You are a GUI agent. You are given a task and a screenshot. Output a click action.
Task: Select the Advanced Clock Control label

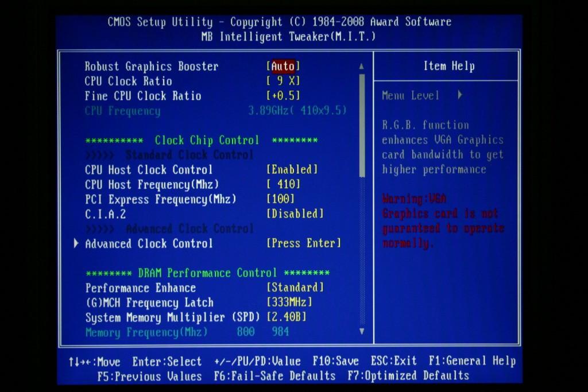[149, 243]
